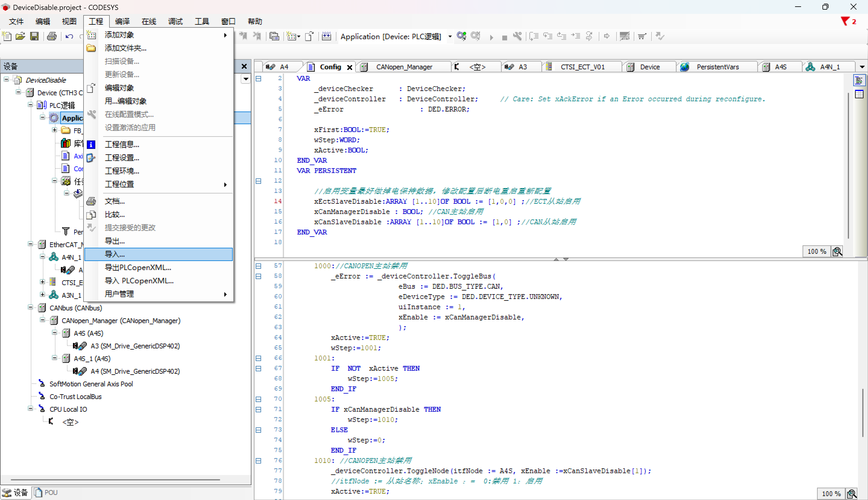Viewport: 868px width, 500px height.
Task: Collapse the CANopen_Manager tree node
Action: 43,320
